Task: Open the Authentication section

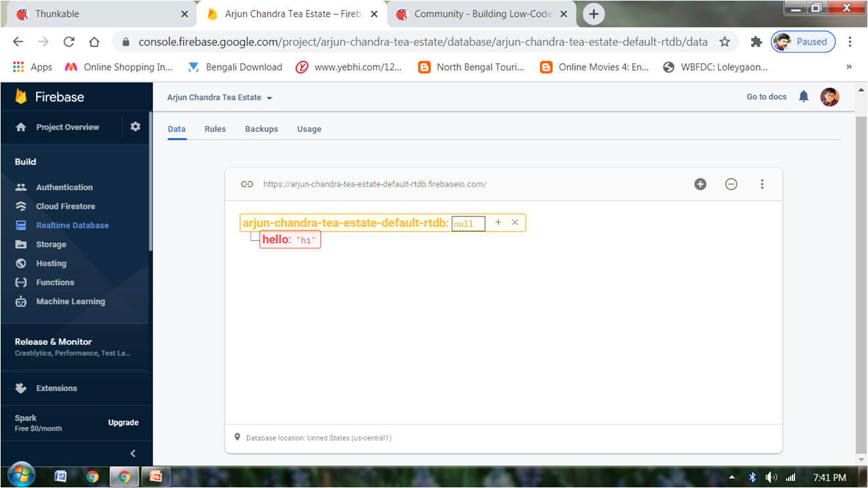Action: pyautogui.click(x=64, y=187)
